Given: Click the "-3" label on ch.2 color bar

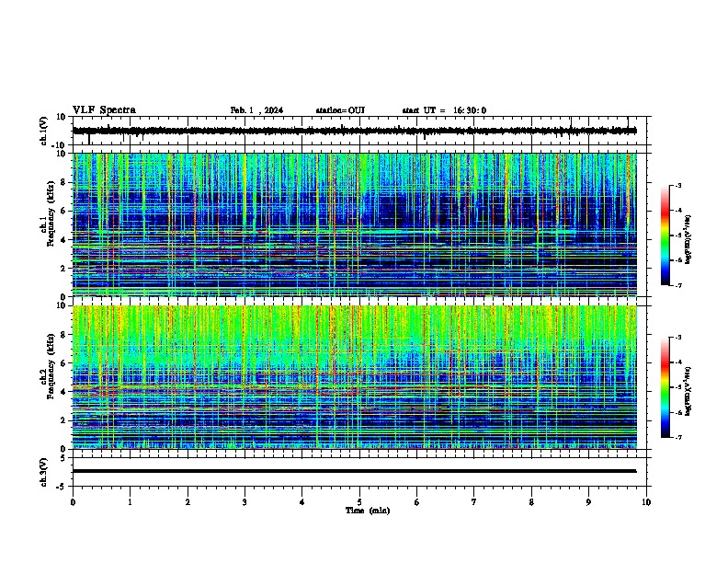Looking at the screenshot, I should coord(677,338).
